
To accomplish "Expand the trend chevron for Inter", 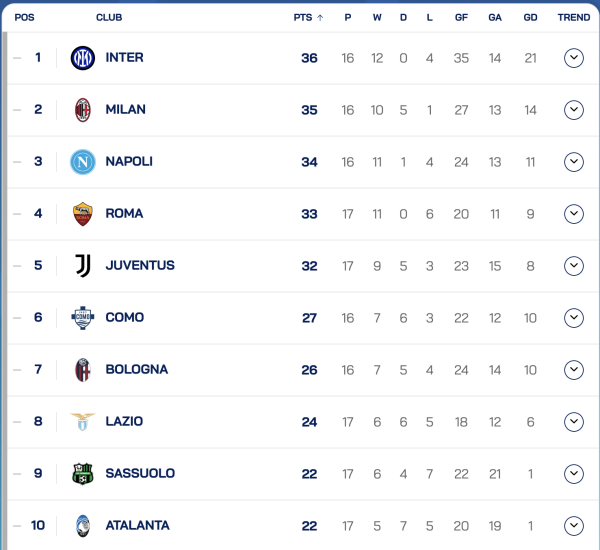I will [x=573, y=58].
